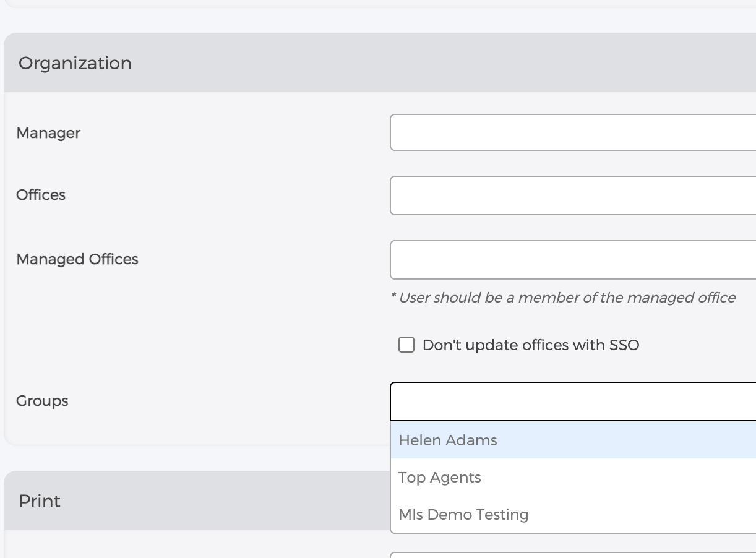
Task: Open the Offices selection field
Action: 573,195
